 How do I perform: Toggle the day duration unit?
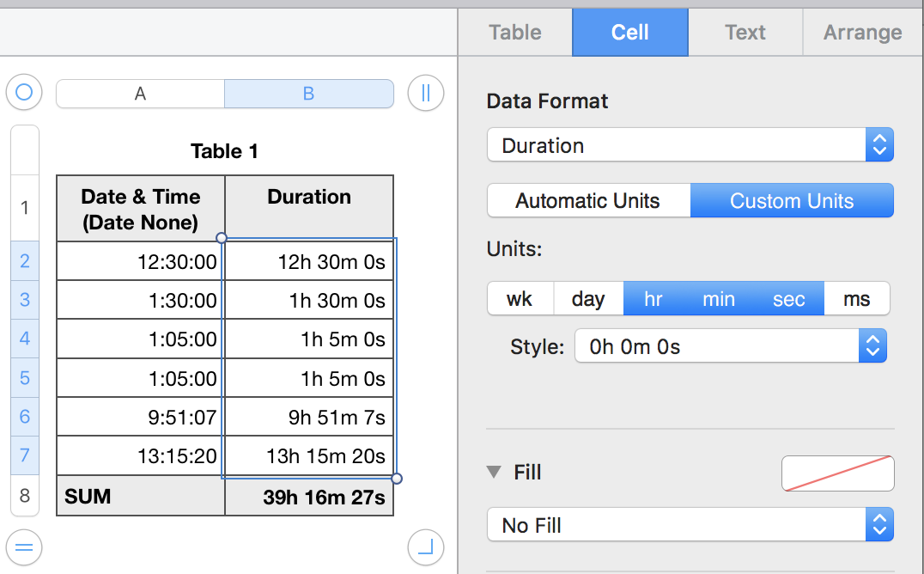click(x=588, y=299)
